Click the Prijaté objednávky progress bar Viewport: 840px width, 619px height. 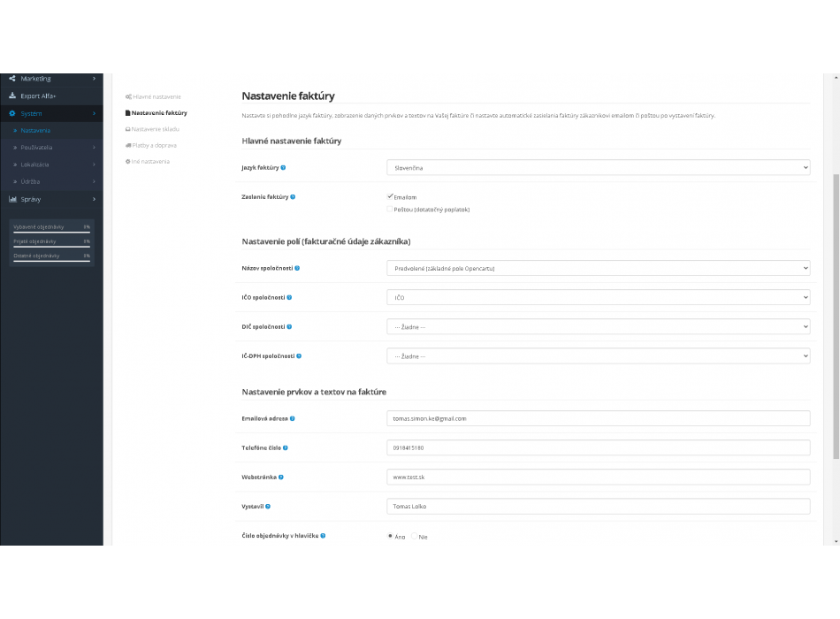[51, 247]
